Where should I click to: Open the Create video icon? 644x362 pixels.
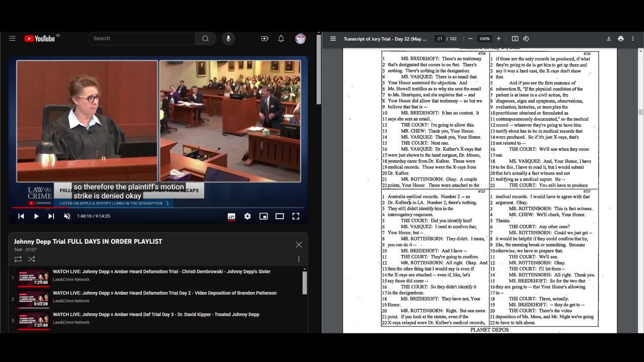click(265, 39)
